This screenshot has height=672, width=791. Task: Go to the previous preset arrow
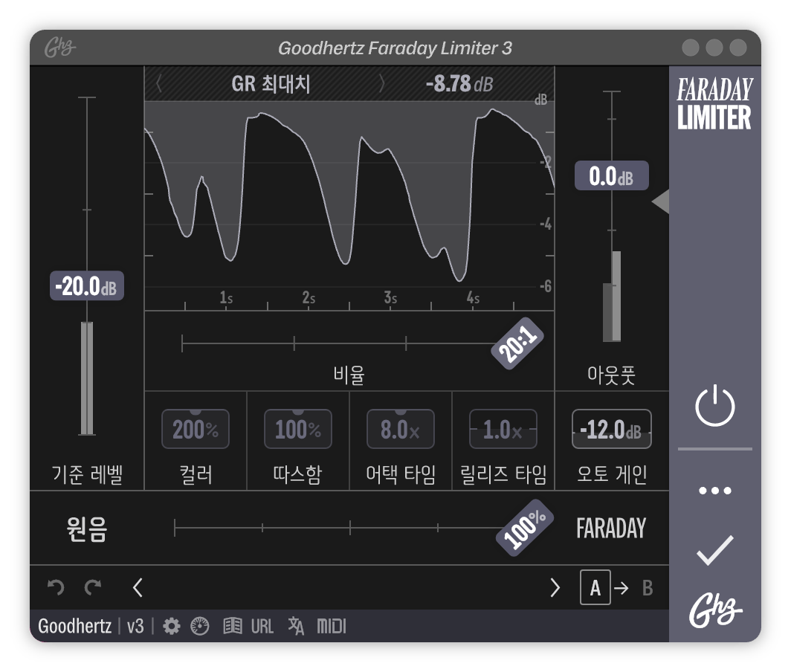point(138,587)
